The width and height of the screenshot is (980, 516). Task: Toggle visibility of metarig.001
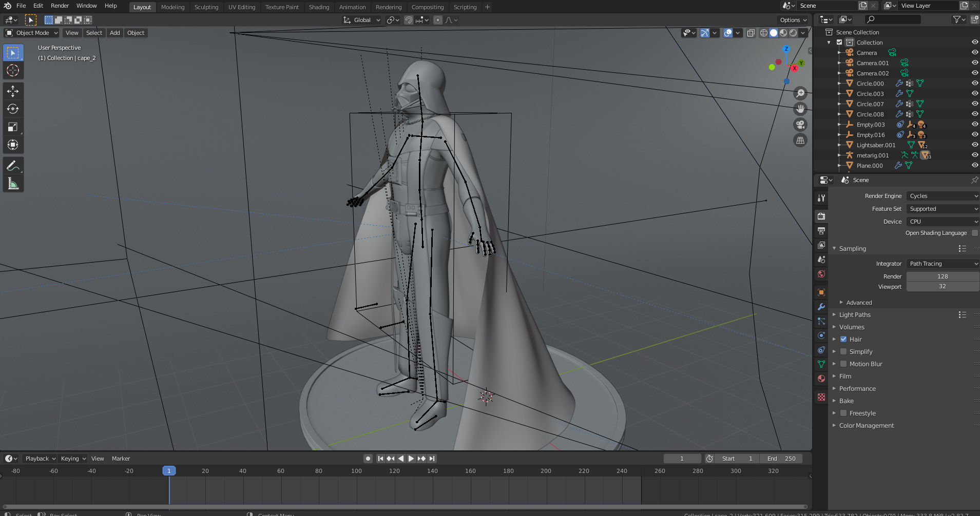tap(974, 155)
